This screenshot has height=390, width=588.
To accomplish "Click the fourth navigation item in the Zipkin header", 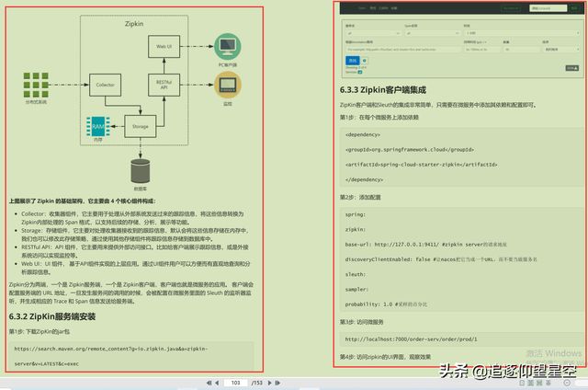I will click(x=394, y=8).
